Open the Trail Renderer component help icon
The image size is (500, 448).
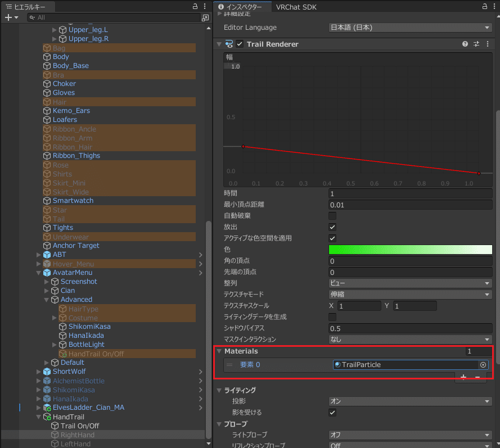[x=465, y=44]
